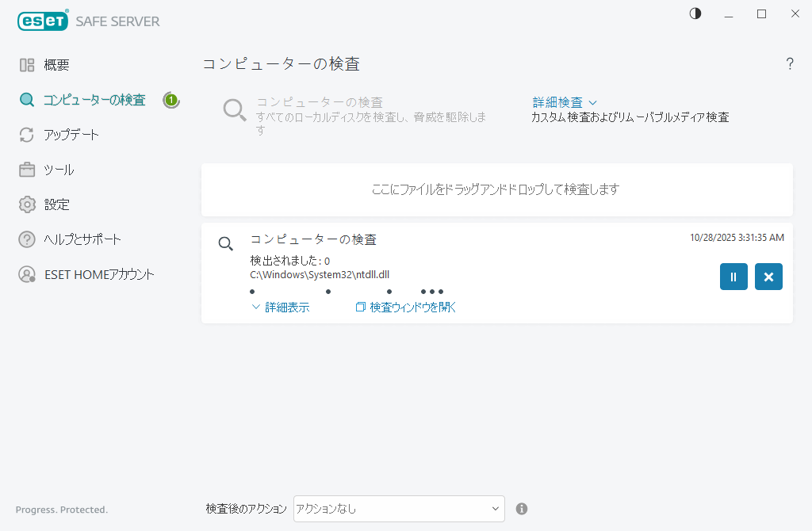Click the info icon beside アクションなし
This screenshot has height=531, width=812.
tap(521, 509)
